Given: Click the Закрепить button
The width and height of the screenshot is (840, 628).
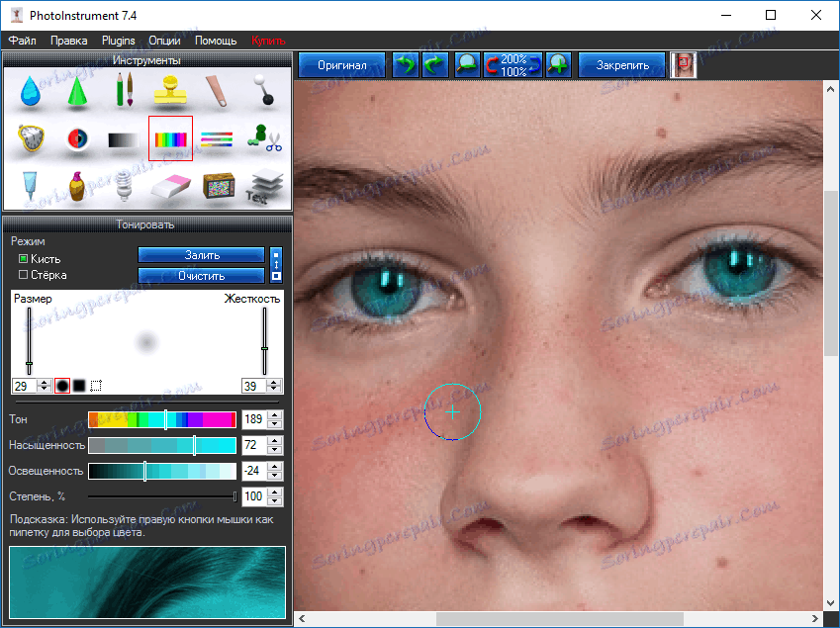Looking at the screenshot, I should [622, 65].
